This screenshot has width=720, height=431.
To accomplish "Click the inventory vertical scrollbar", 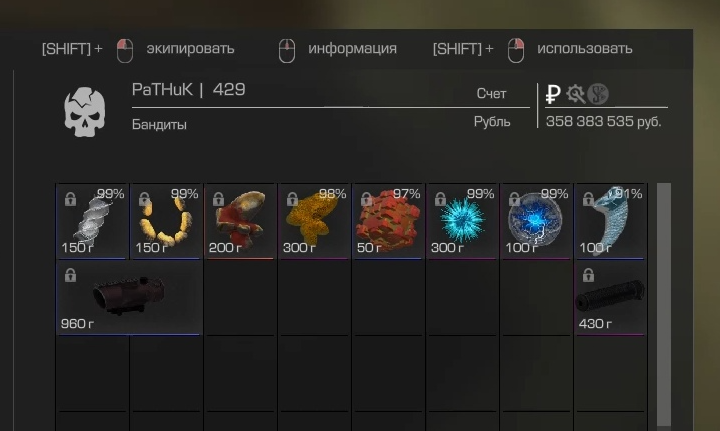I will (664, 305).
